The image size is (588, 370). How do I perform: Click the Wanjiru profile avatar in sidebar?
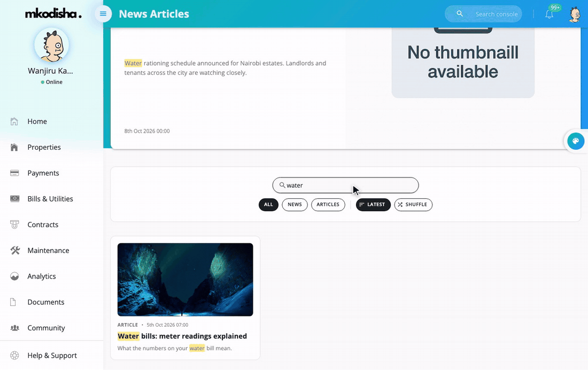pyautogui.click(x=52, y=45)
